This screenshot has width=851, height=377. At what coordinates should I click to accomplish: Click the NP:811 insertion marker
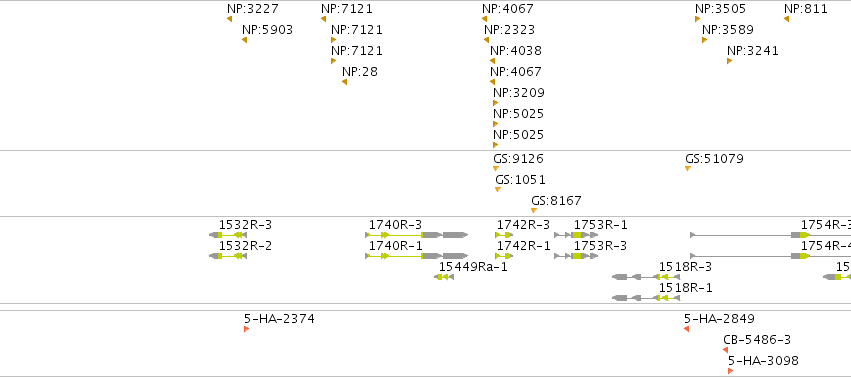pos(786,19)
